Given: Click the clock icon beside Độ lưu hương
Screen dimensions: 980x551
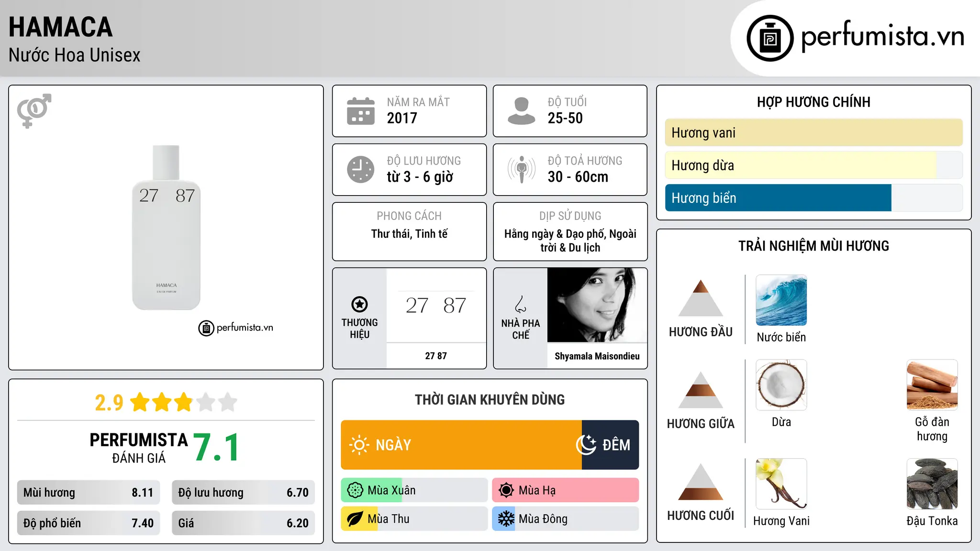Looking at the screenshot, I should tap(361, 169).
